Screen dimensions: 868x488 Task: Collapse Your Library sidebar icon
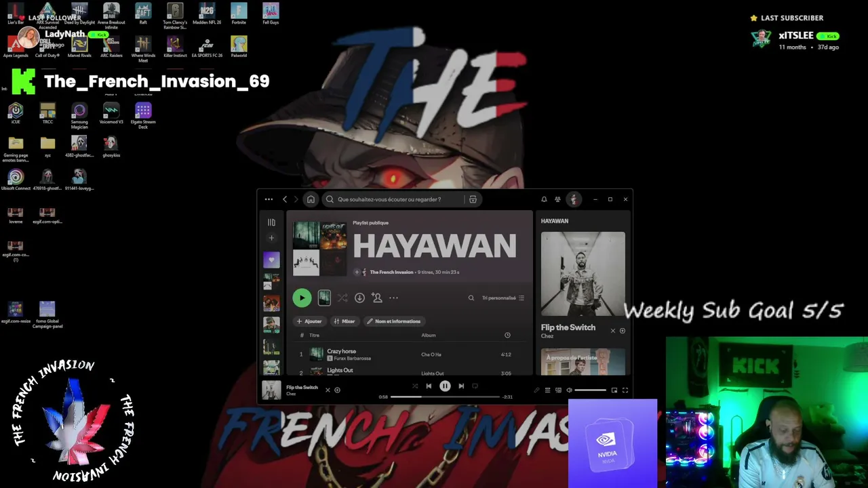click(271, 222)
